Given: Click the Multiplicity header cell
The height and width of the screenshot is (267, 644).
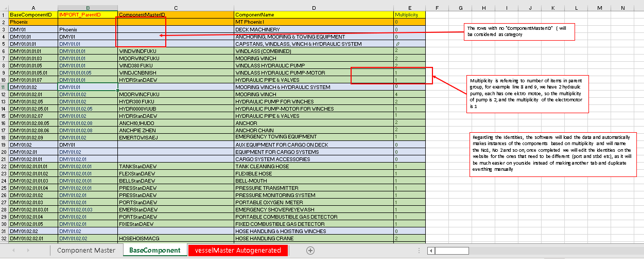Looking at the screenshot, I should 409,15.
